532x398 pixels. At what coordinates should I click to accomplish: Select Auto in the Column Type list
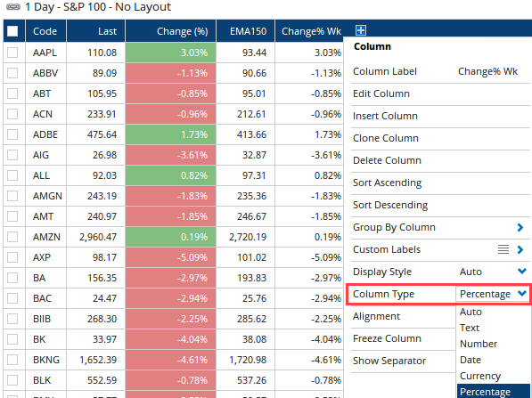[x=471, y=312]
